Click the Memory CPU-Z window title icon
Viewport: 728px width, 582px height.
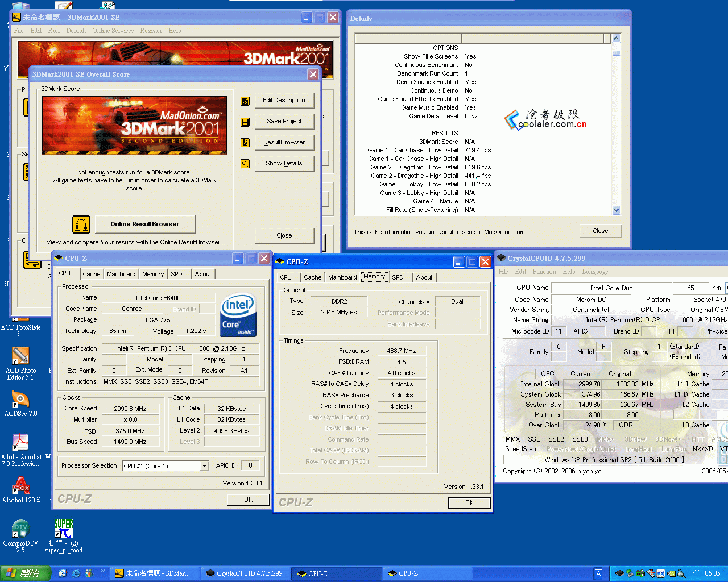279,261
